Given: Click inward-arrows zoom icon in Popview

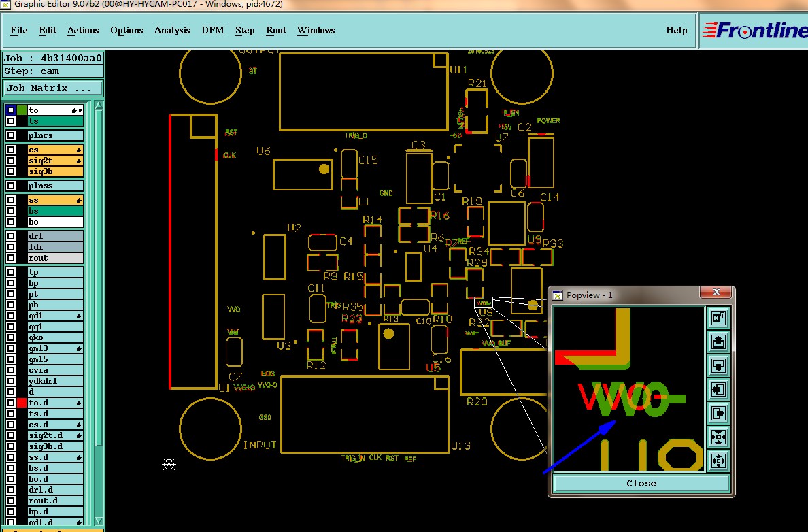Looking at the screenshot, I should [718, 437].
